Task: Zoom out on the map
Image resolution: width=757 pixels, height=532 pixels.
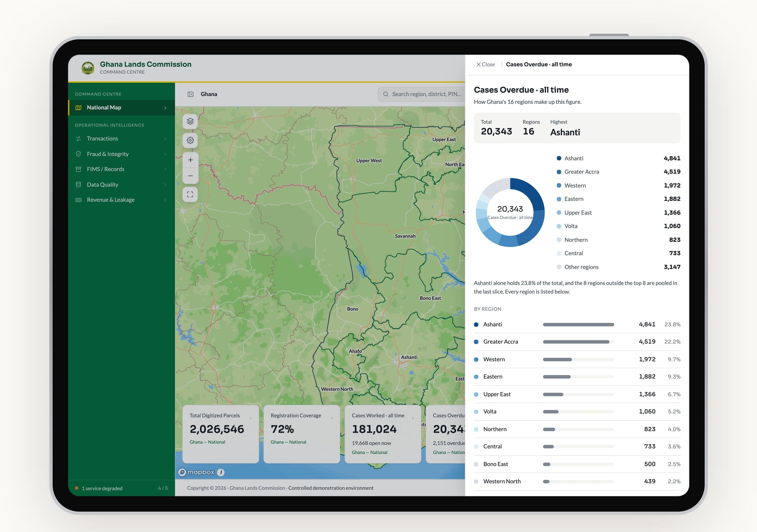Action: pyautogui.click(x=190, y=176)
